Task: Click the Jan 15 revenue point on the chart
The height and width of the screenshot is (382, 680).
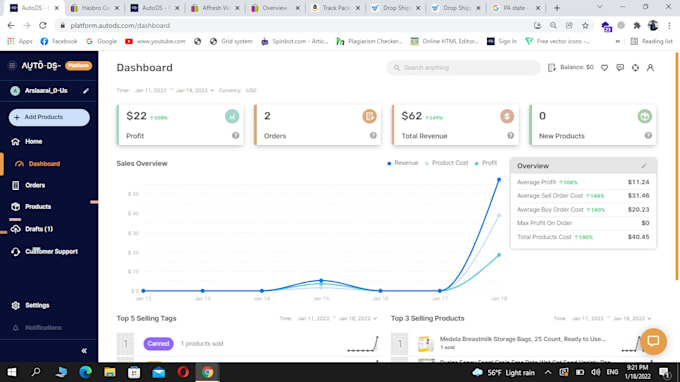Action: click(x=321, y=281)
